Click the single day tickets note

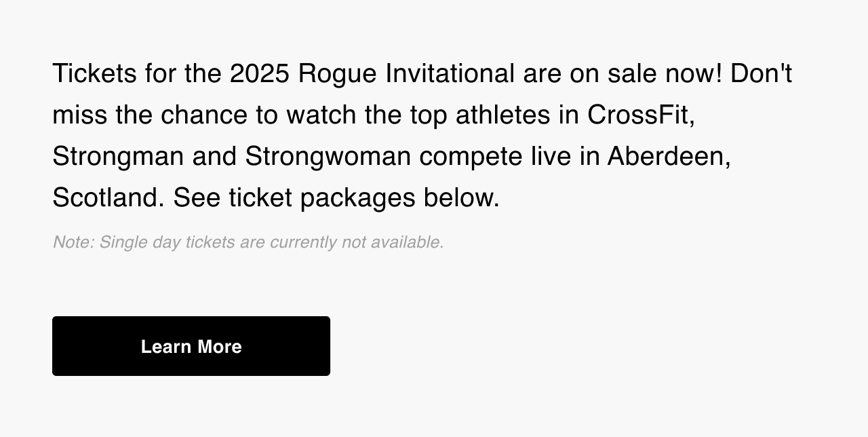tap(248, 242)
